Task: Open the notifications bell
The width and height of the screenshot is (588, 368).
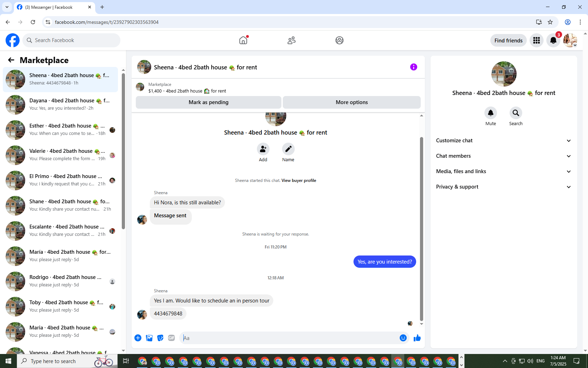Action: point(553,40)
